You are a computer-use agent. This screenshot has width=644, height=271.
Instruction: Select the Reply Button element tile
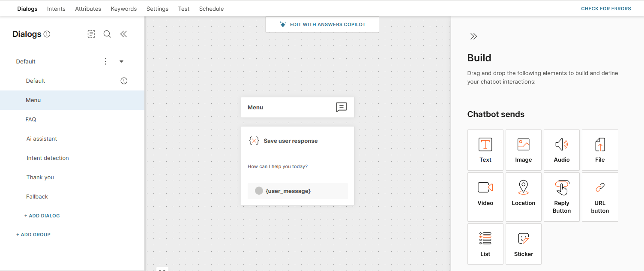click(561, 197)
